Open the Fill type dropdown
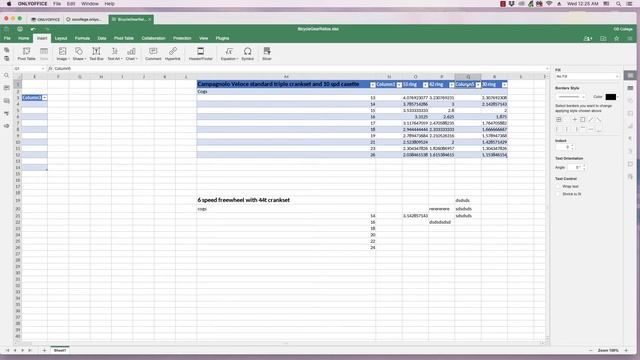The height and width of the screenshot is (360, 640). (587, 76)
